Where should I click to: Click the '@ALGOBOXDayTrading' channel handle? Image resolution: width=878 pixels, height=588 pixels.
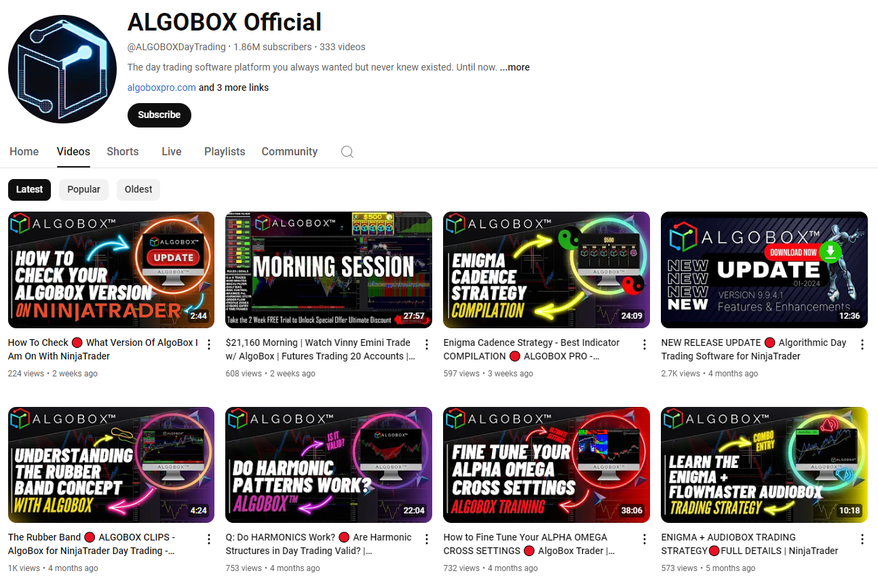point(177,47)
